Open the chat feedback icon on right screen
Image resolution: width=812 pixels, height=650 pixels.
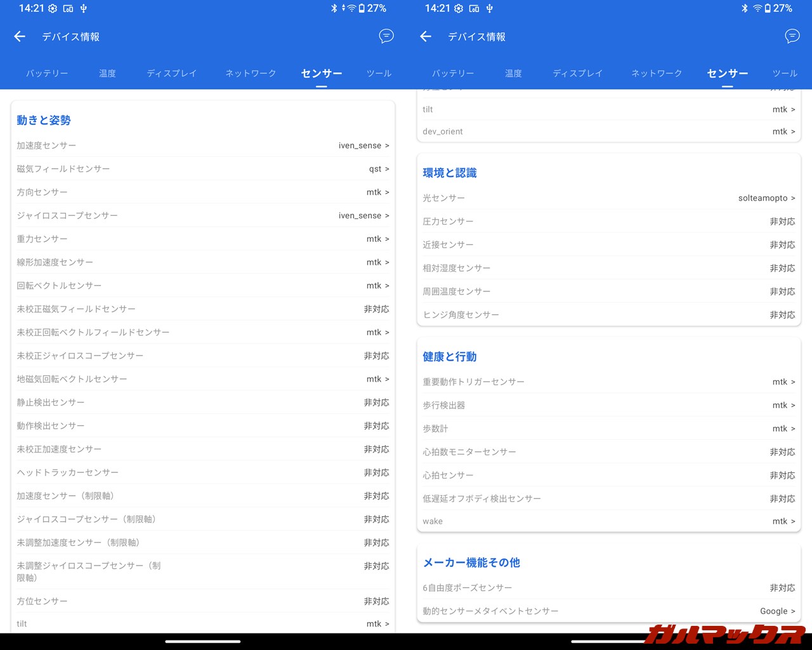click(x=792, y=36)
